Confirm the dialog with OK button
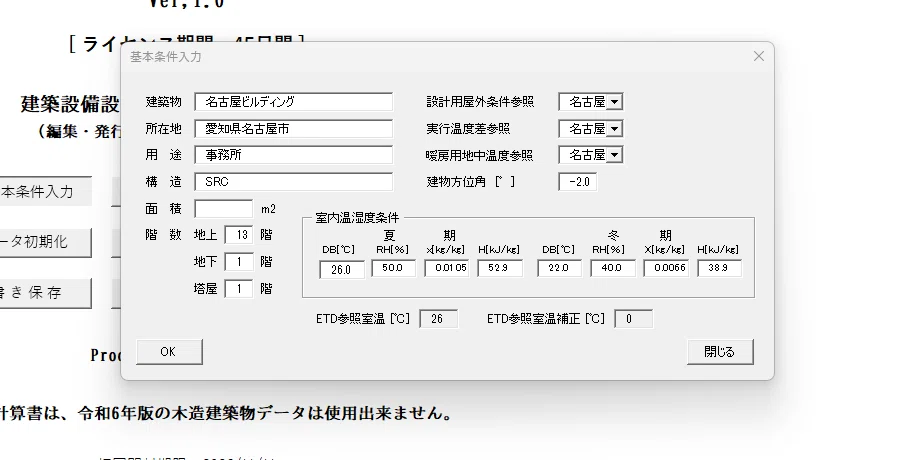This screenshot has width=898, height=460. pos(169,352)
